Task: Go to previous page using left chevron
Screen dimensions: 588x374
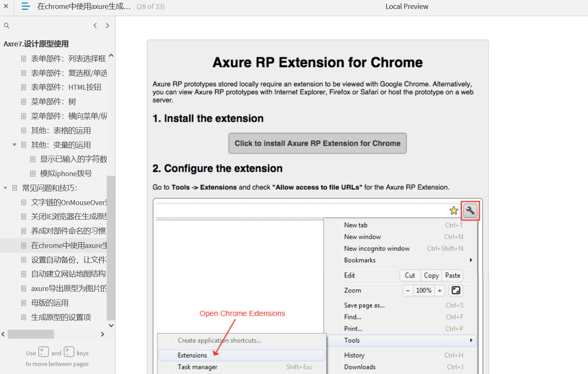Action: click(95, 26)
